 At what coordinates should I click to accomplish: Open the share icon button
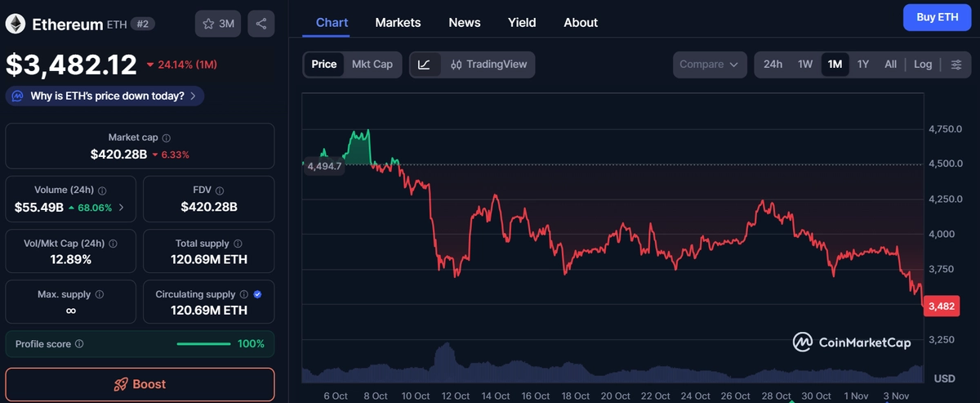click(261, 24)
